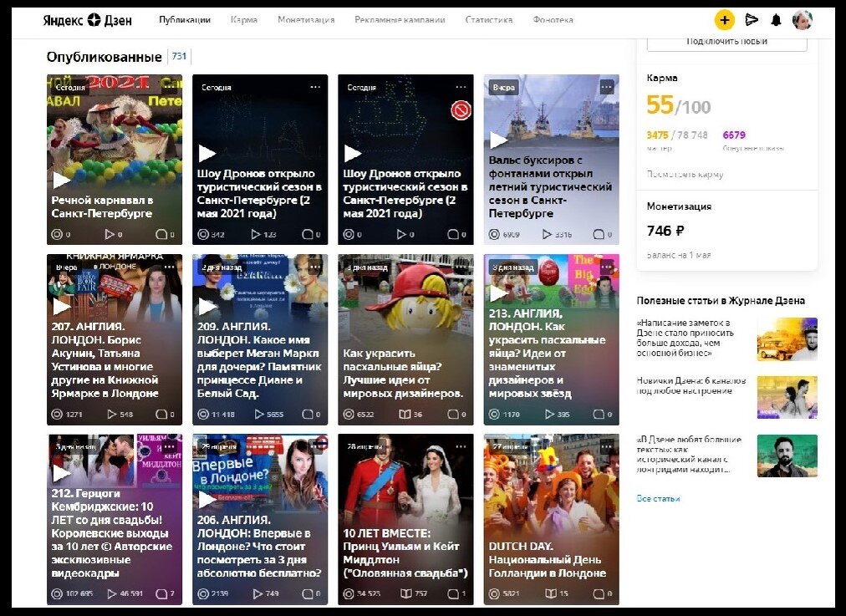846x616 pixels.
Task: Open article Написание заметок в Дзене
Action: click(685, 338)
